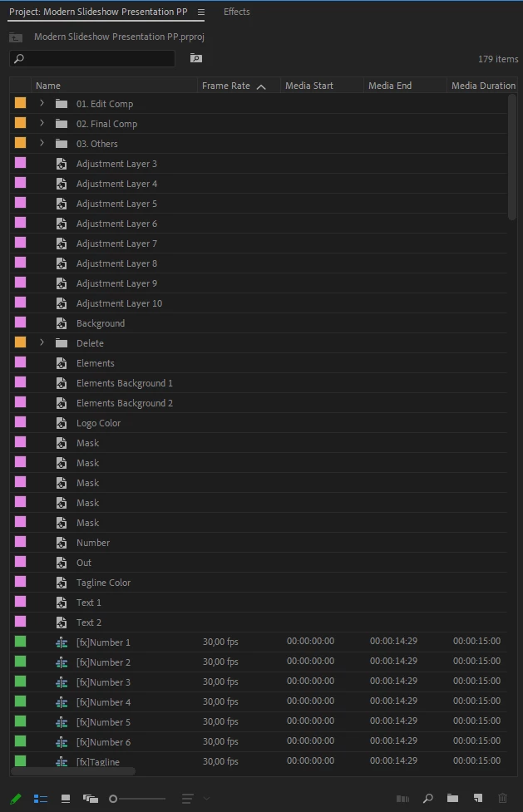Select the Text 2 item
This screenshot has height=812, width=523.
(89, 623)
